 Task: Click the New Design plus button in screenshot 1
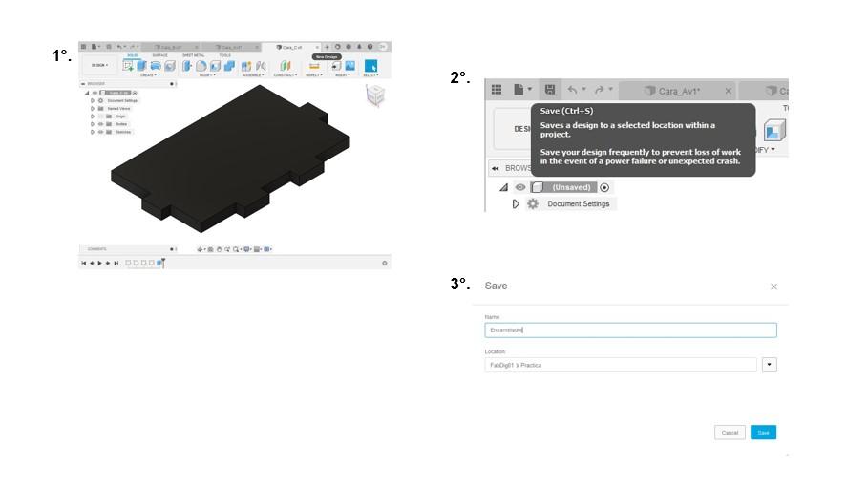point(327,47)
